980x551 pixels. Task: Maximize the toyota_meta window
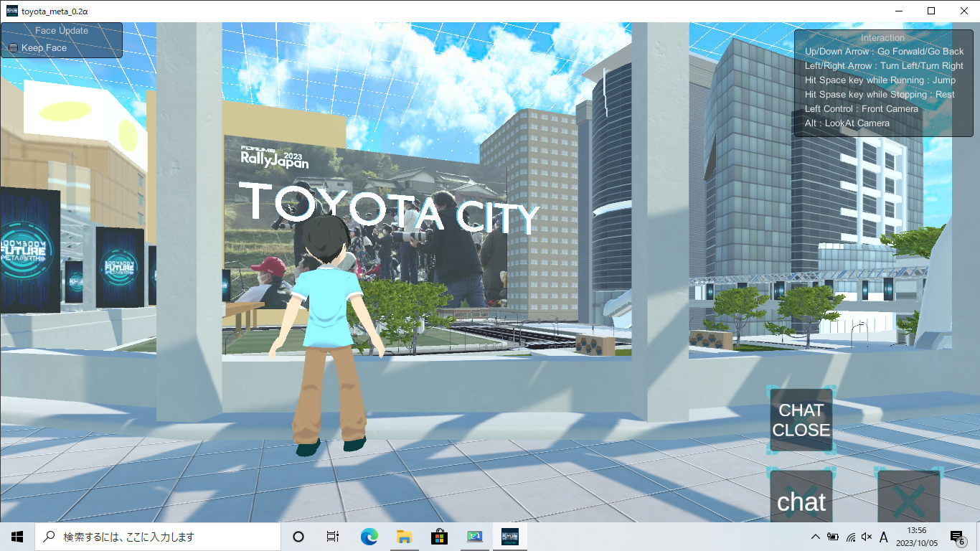(x=931, y=11)
